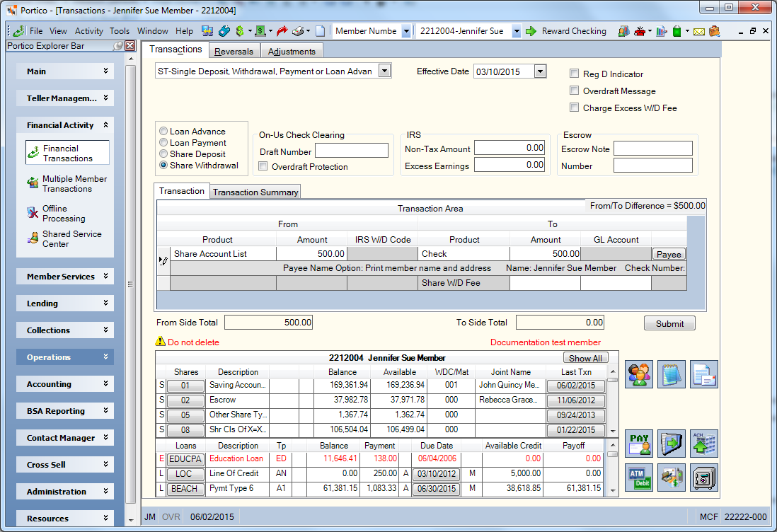
Task: Expand the Teller Management section
Action: pyautogui.click(x=65, y=98)
